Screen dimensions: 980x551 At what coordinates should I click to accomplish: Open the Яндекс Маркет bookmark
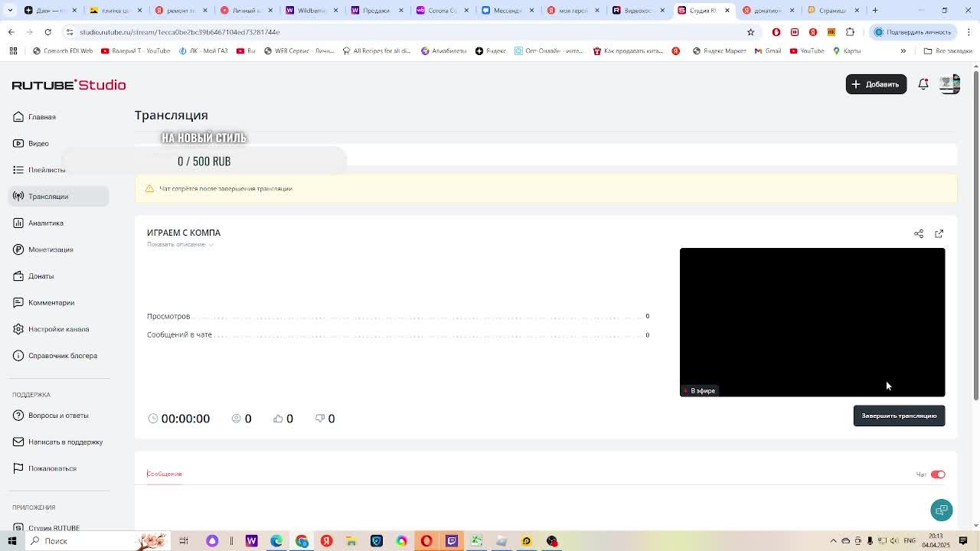[x=718, y=51]
